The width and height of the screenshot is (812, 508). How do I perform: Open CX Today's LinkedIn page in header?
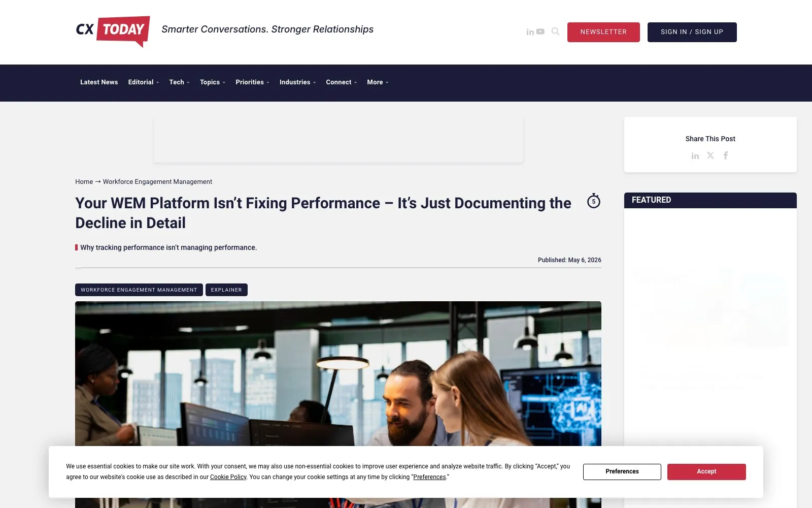530,31
